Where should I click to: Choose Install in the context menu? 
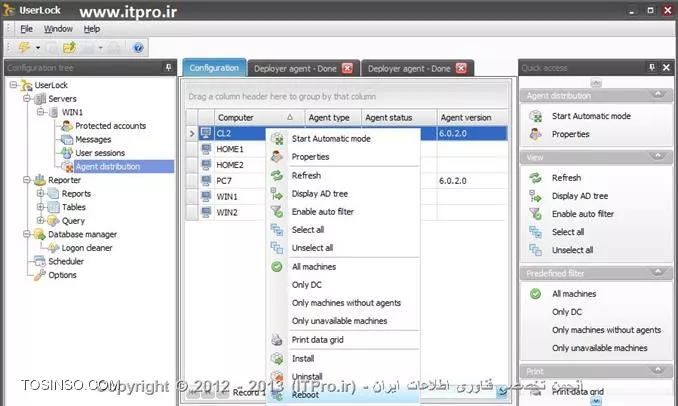343,358
